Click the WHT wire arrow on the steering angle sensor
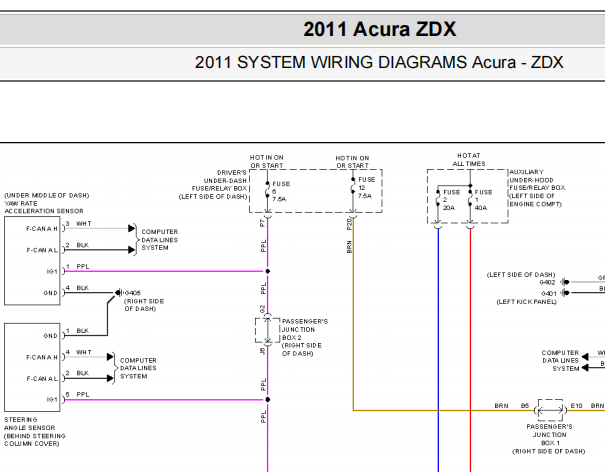Viewport: 605px width, 472px height. [x=110, y=357]
